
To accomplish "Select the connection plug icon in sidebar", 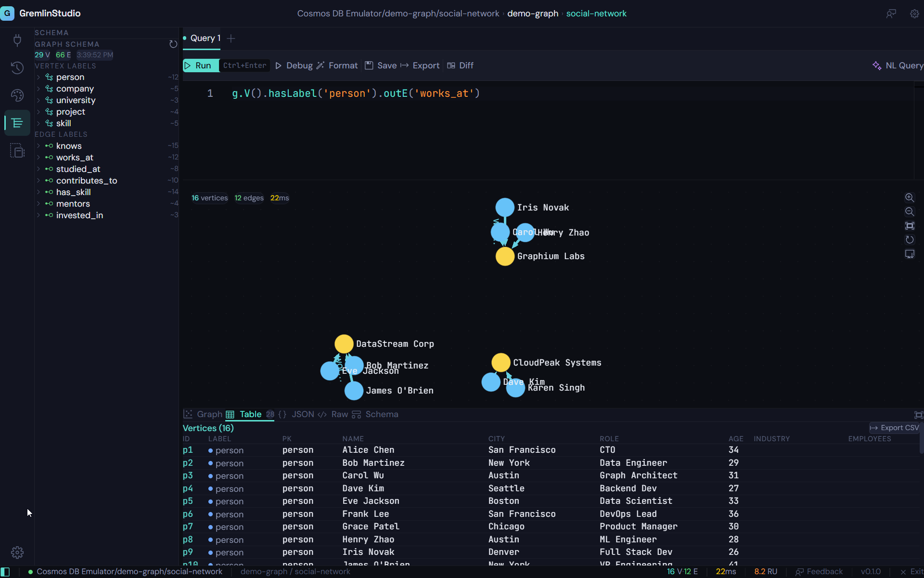I will coord(17,40).
